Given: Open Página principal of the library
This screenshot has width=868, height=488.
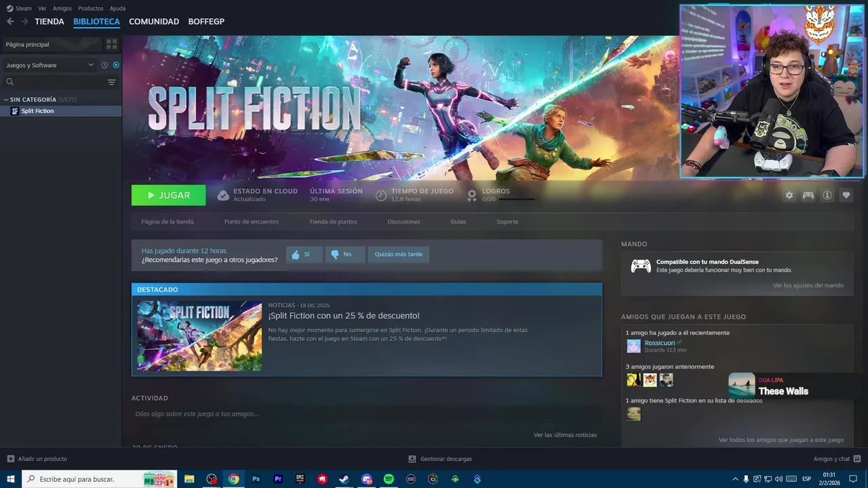Looking at the screenshot, I should tap(51, 44).
